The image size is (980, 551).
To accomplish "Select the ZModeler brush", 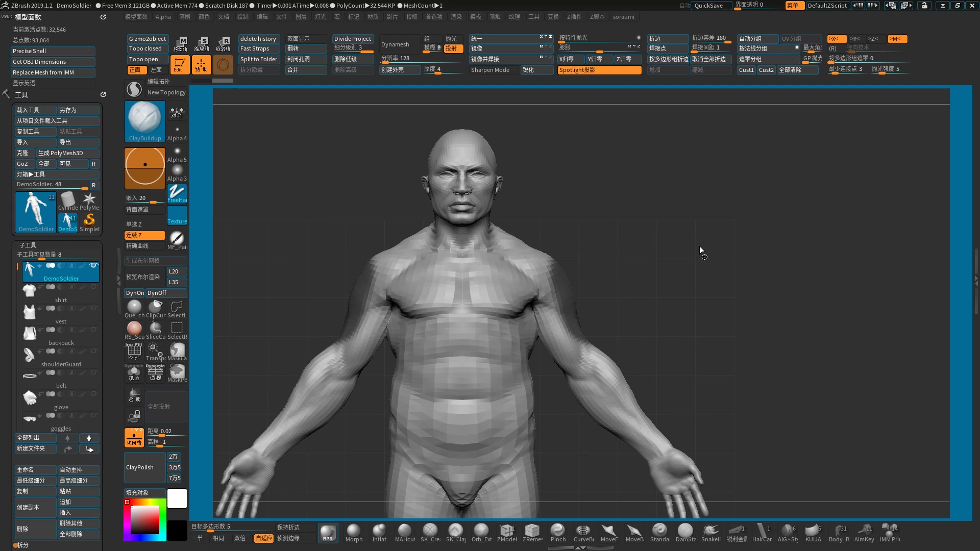I will coord(507,532).
